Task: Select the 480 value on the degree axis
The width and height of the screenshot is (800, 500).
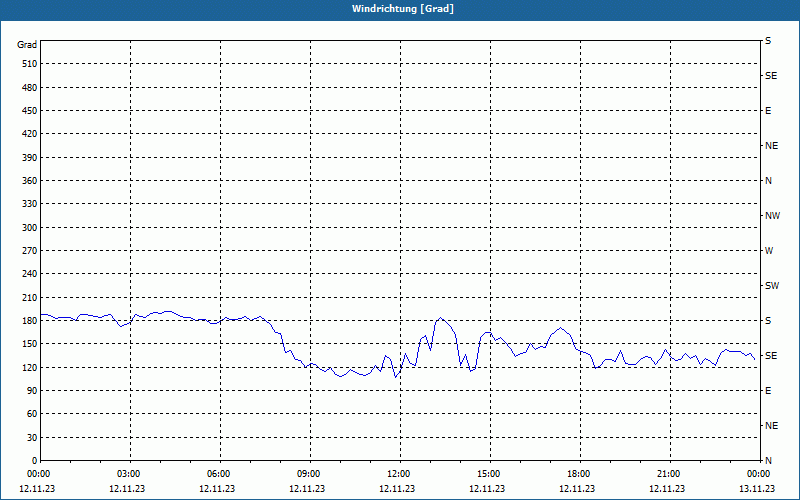Action: [30, 87]
